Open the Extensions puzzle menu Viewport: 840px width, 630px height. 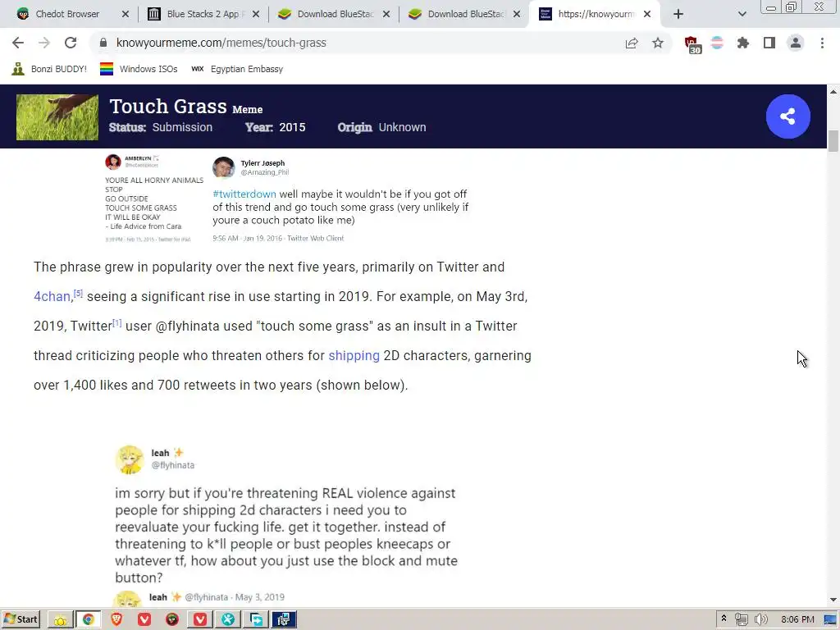click(743, 43)
